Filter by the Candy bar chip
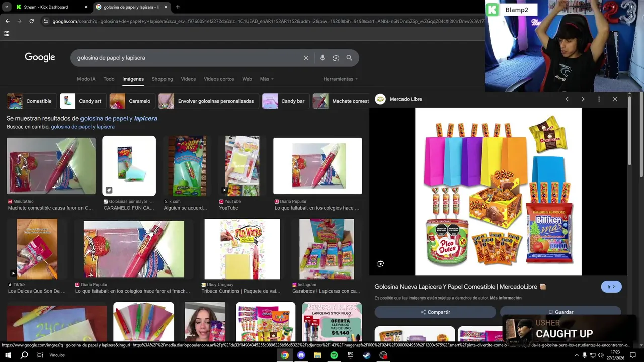This screenshot has height=362, width=644. (x=285, y=101)
